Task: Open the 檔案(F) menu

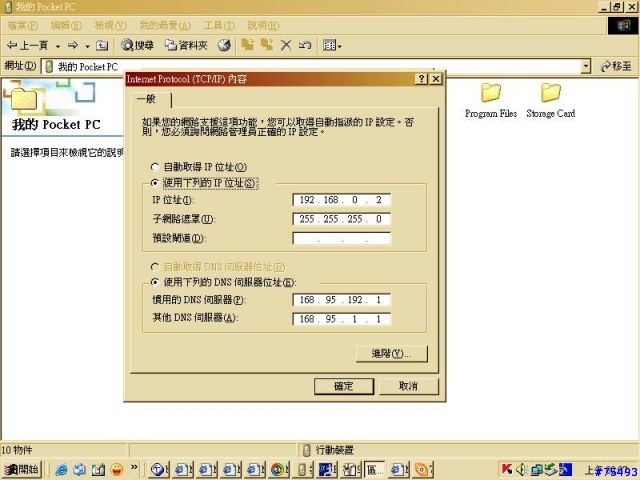Action: (x=22, y=26)
